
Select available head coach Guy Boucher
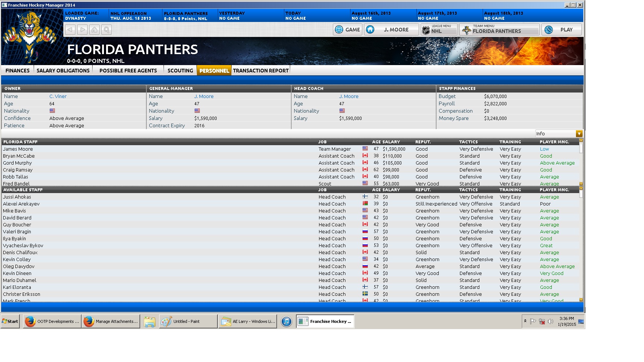tap(17, 225)
